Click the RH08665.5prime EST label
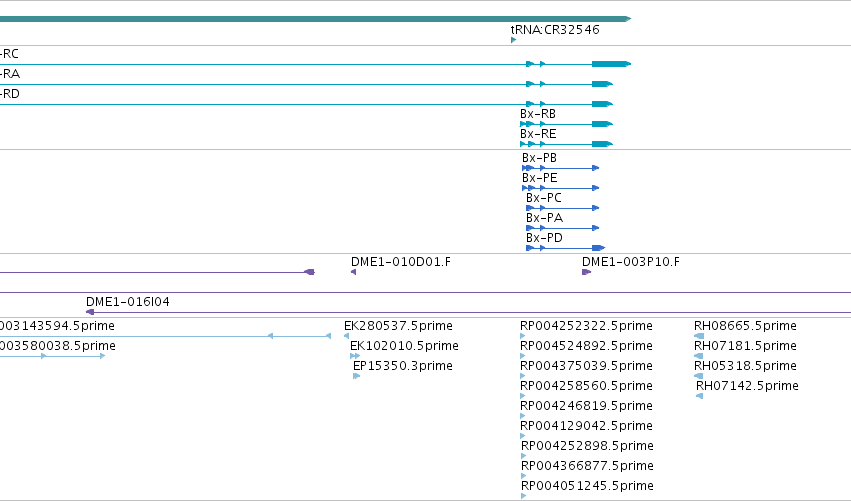 [x=745, y=326]
